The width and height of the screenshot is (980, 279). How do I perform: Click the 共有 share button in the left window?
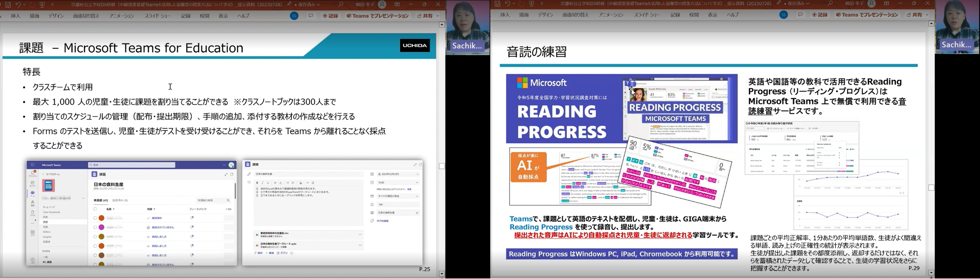[x=425, y=16]
